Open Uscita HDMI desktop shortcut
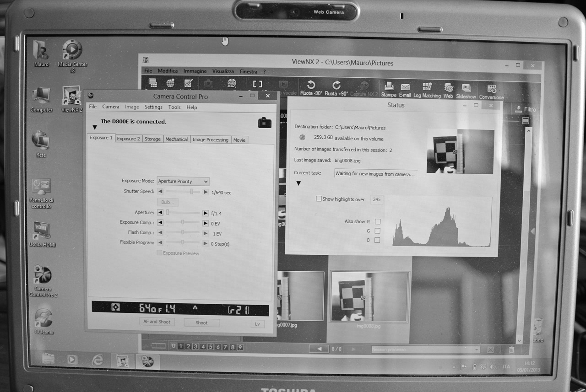586x392 pixels. tap(42, 234)
